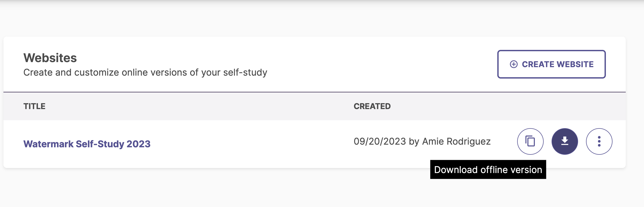
Task: Open the three-dot more options menu
Action: point(599,141)
